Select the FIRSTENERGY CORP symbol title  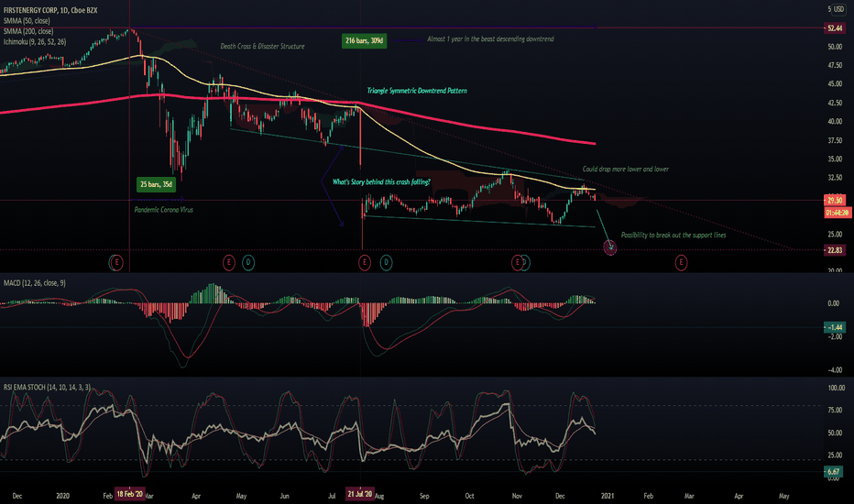pyautogui.click(x=50, y=10)
